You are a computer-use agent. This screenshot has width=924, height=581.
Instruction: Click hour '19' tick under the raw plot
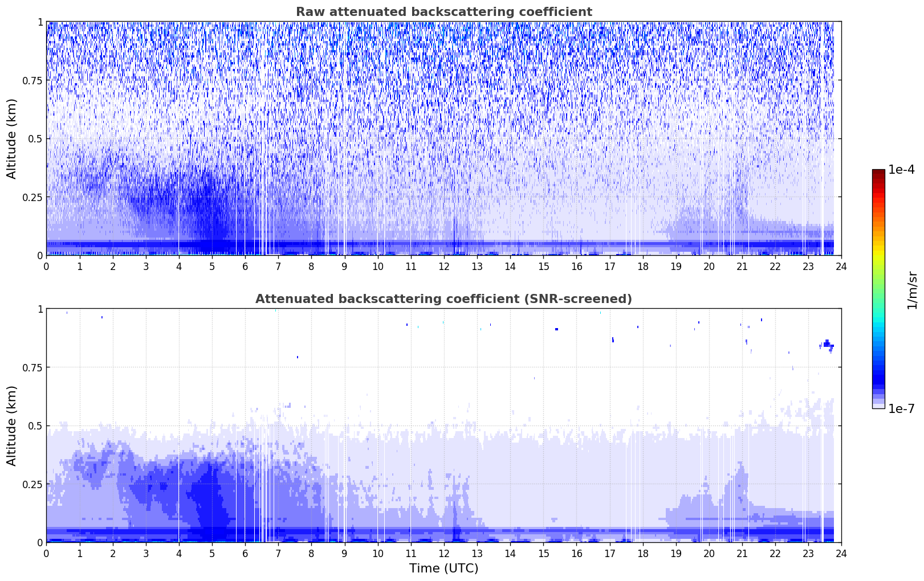click(x=676, y=265)
